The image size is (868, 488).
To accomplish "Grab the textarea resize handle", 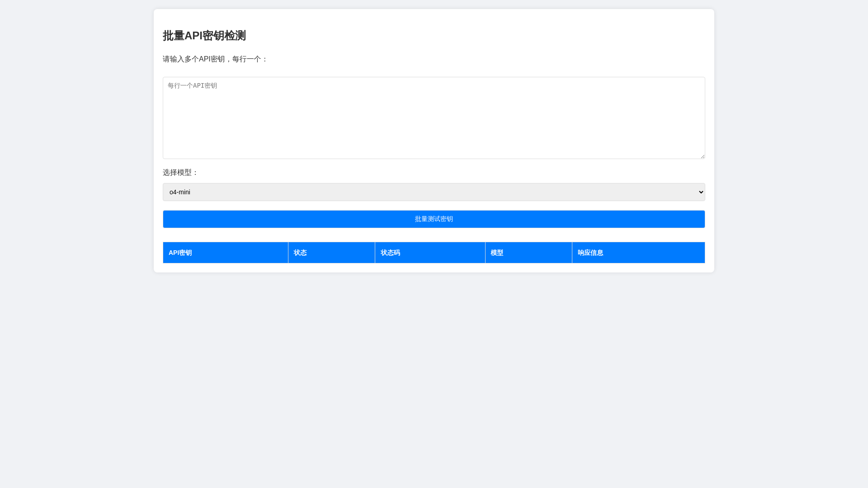I will (702, 156).
